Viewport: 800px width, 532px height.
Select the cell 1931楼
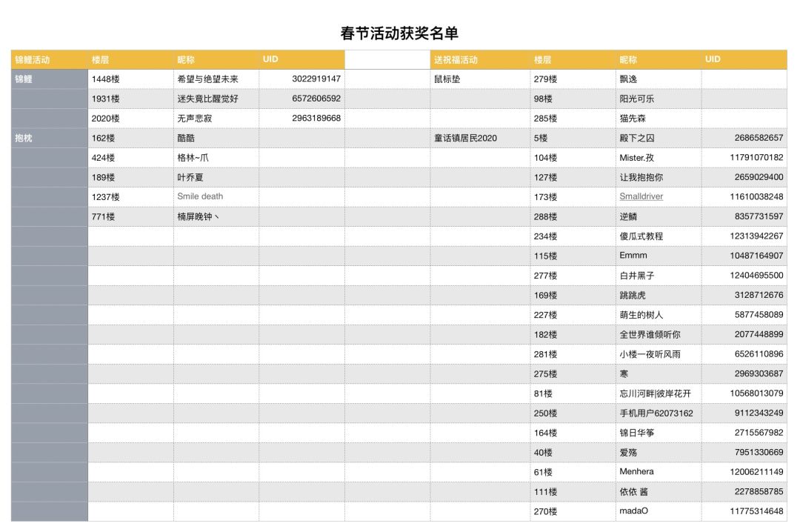pos(130,99)
